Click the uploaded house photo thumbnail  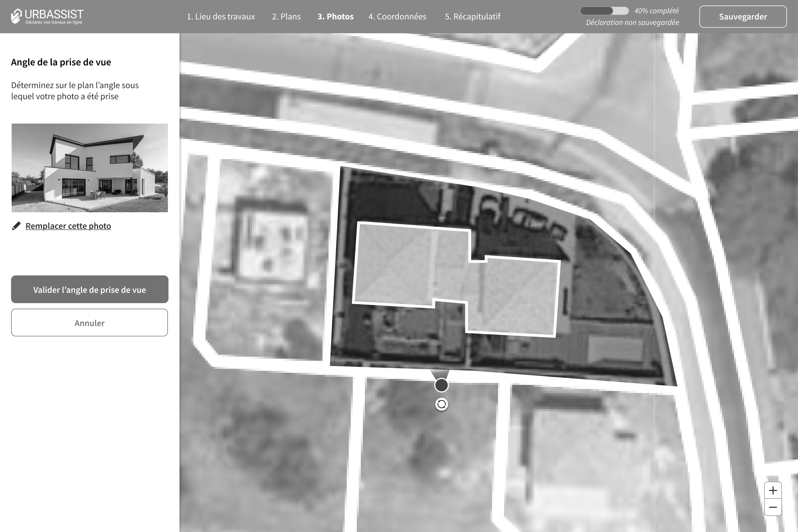[x=89, y=168]
